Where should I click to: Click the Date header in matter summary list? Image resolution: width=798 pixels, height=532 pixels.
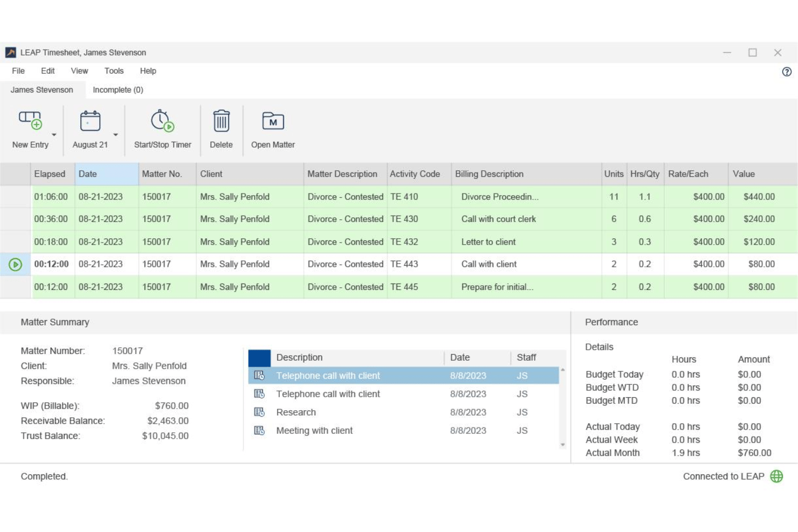coord(477,357)
